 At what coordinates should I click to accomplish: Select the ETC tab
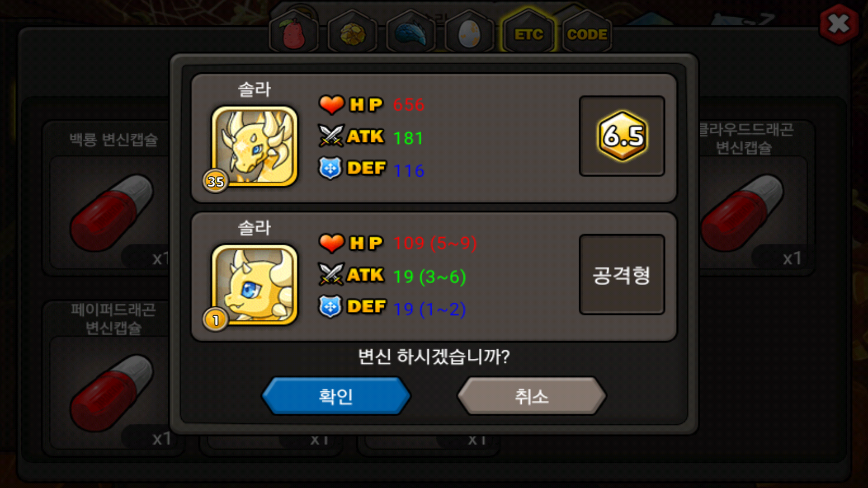click(x=528, y=32)
